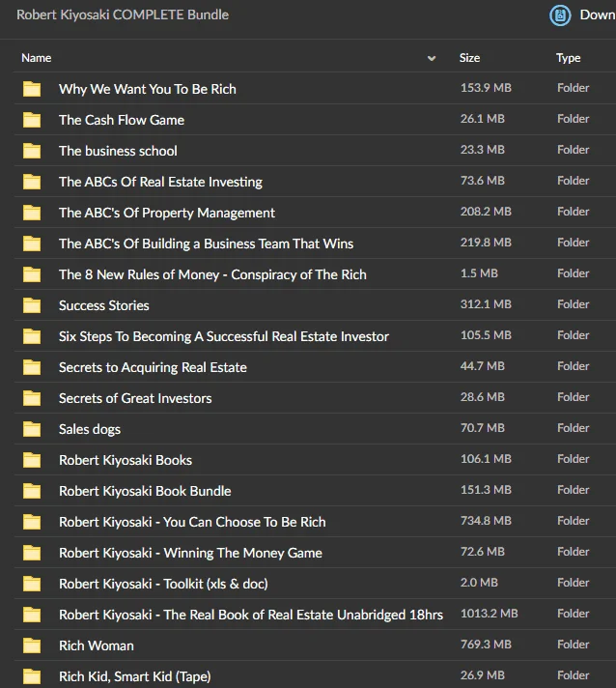616x688 pixels.
Task: Open folder icon for Success Stories
Action: click(32, 305)
